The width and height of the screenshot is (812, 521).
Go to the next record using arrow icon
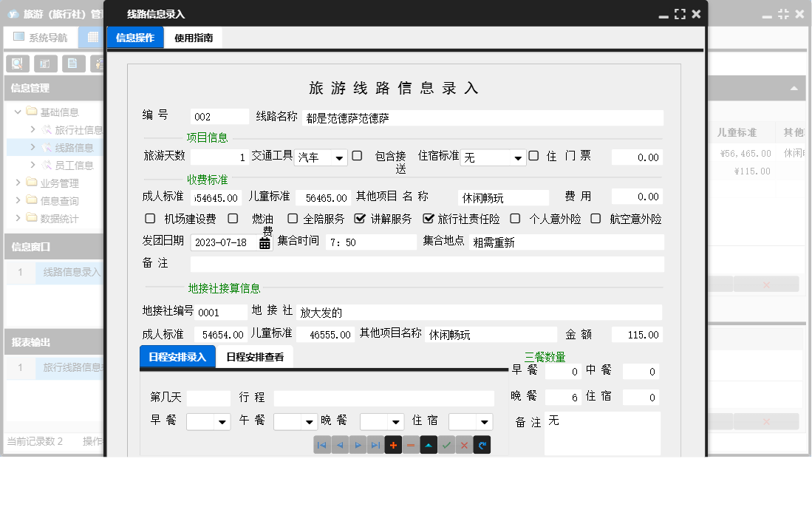[357, 444]
